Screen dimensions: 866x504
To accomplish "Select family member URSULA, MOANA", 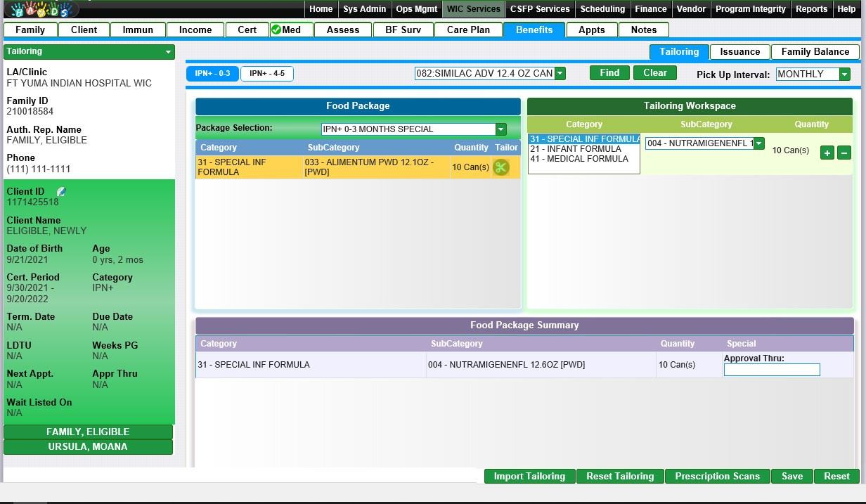I will [88, 446].
